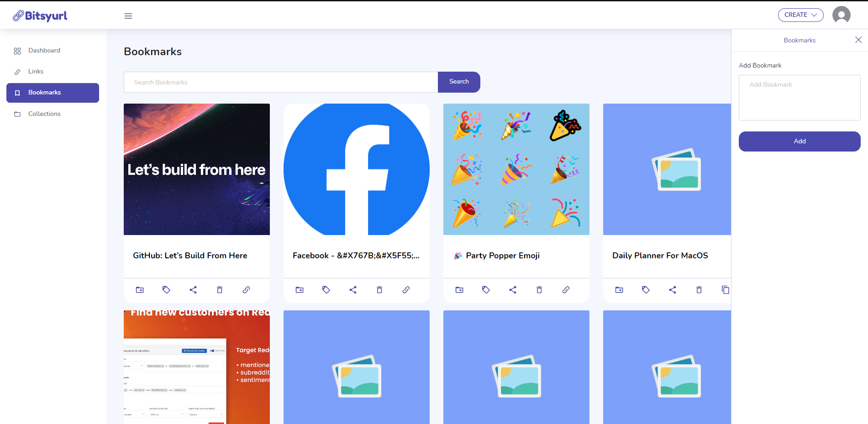Image resolution: width=868 pixels, height=424 pixels.
Task: Copy the Daily Planner bookmark
Action: tap(725, 290)
